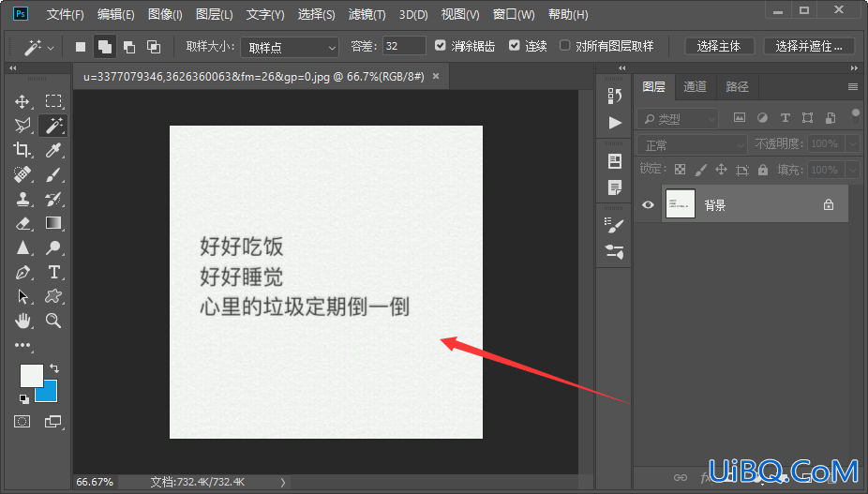
Task: Select the Crop tool
Action: [x=22, y=150]
